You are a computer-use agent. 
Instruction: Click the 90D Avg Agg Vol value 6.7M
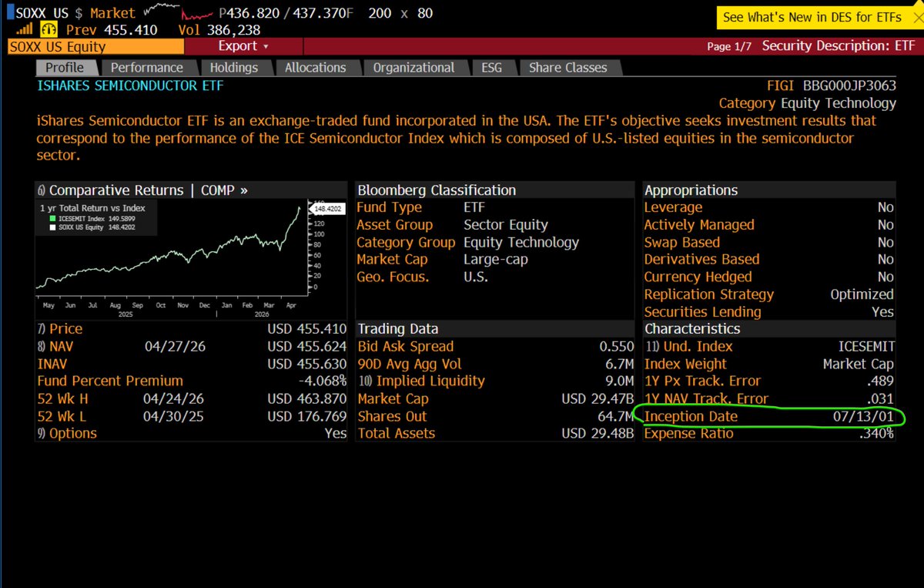(x=620, y=364)
